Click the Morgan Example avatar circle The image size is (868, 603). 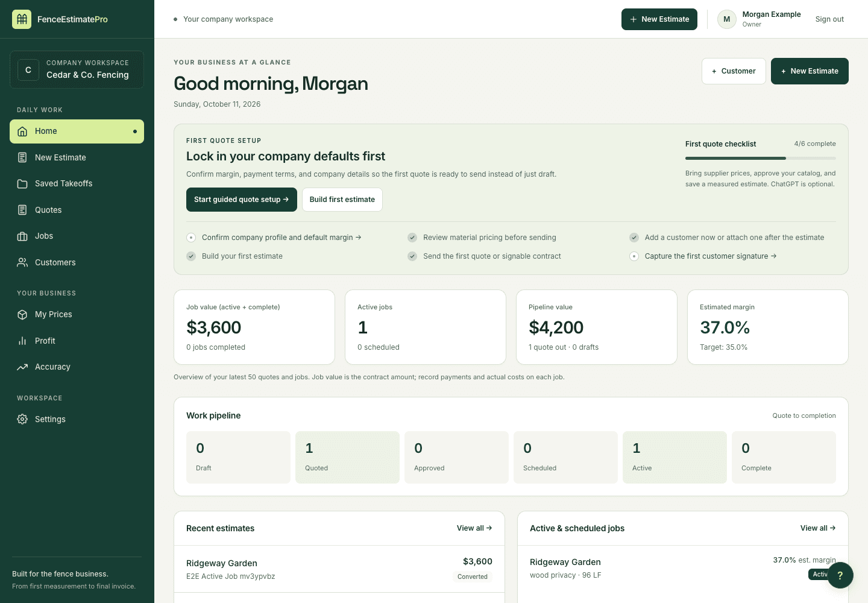pos(727,19)
